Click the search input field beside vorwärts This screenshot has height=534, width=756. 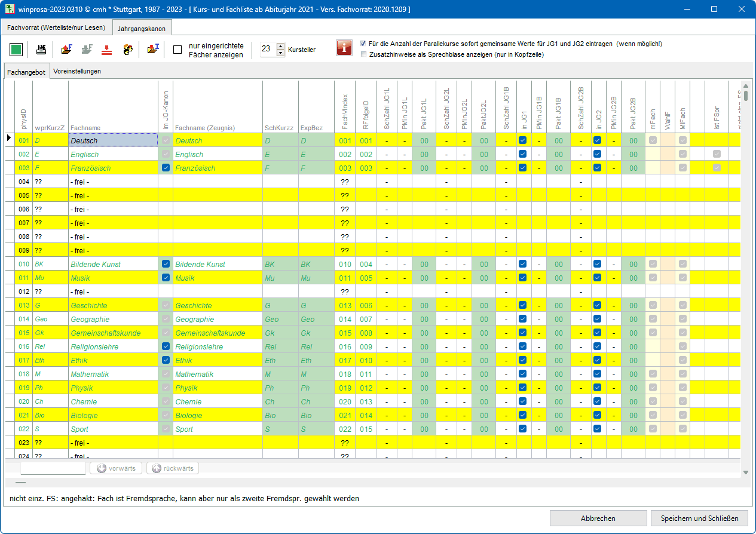(x=53, y=468)
